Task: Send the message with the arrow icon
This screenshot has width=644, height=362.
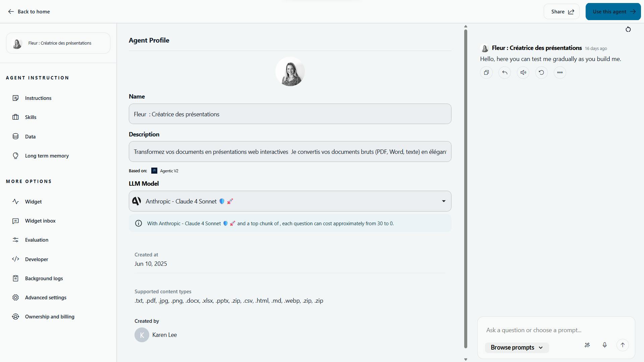Action: pyautogui.click(x=622, y=345)
